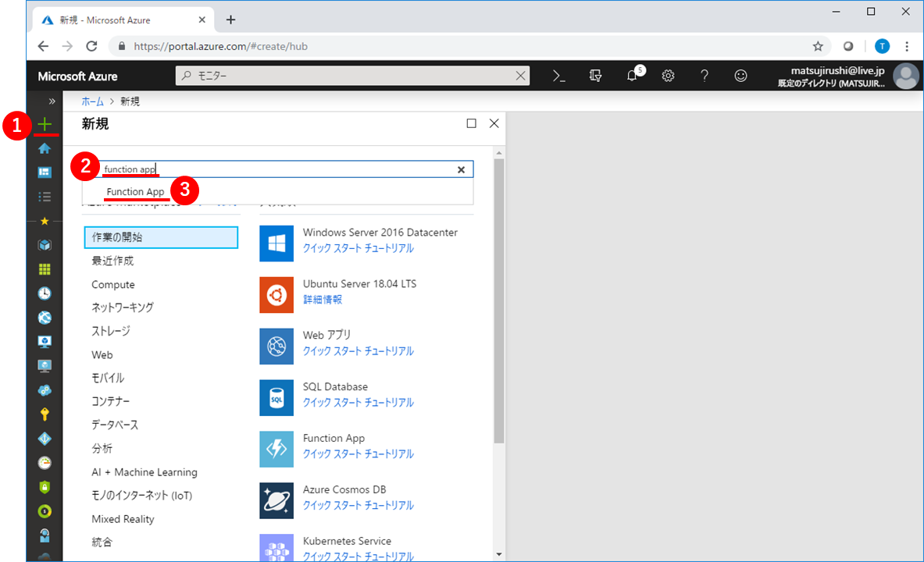924x562 pixels.
Task: Click Windows Server 2016 Datacenter icon
Action: [276, 244]
